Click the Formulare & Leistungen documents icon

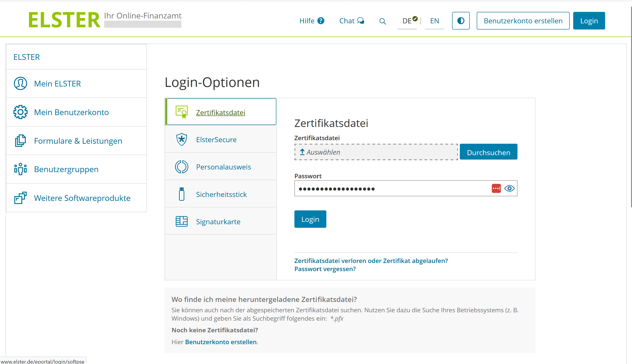20,141
